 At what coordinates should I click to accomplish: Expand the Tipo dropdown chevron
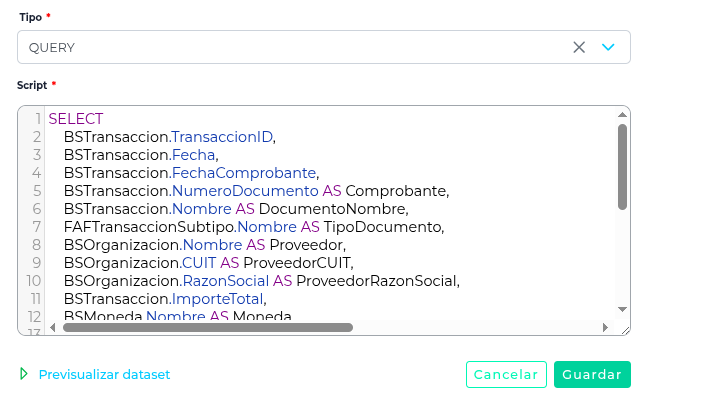click(x=608, y=47)
